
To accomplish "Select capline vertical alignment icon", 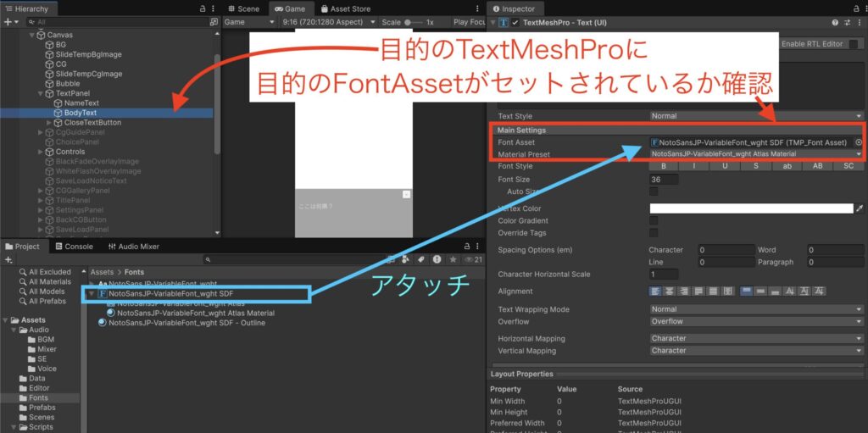I will point(820,291).
